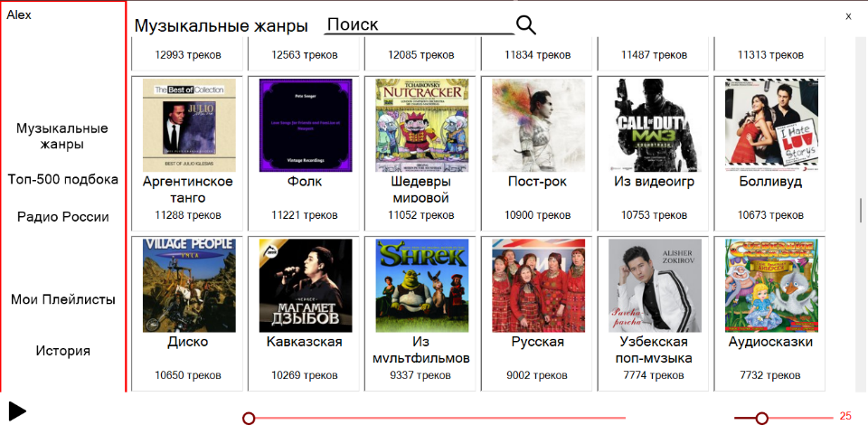Viewport: 868px width, 444px height.
Task: Open the Shrek cover for Из мультфильмов
Action: (422, 286)
